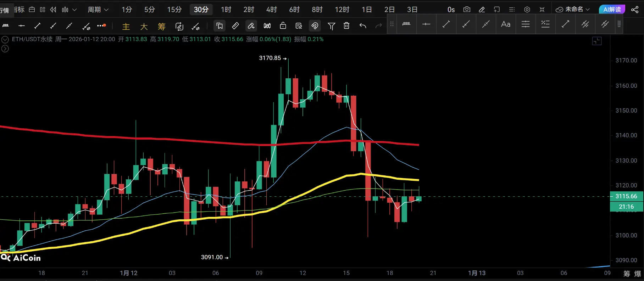
Task: Click the more tools icon with red dot
Action: tap(101, 26)
